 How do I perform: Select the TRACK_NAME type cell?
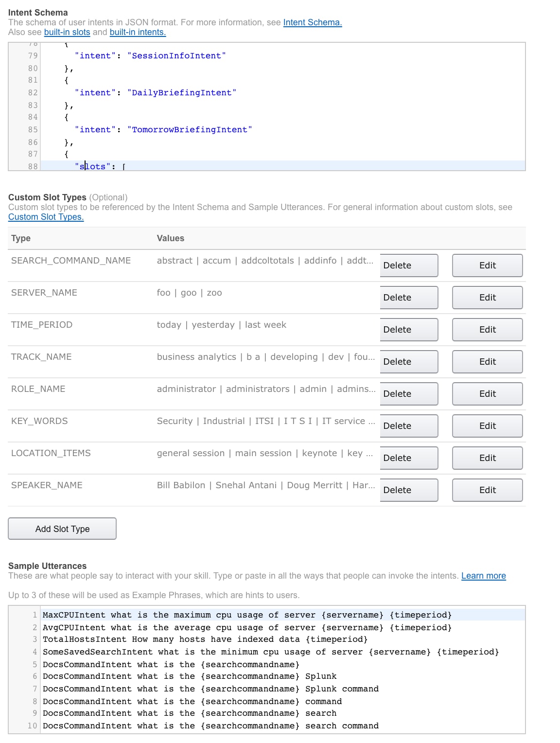41,357
